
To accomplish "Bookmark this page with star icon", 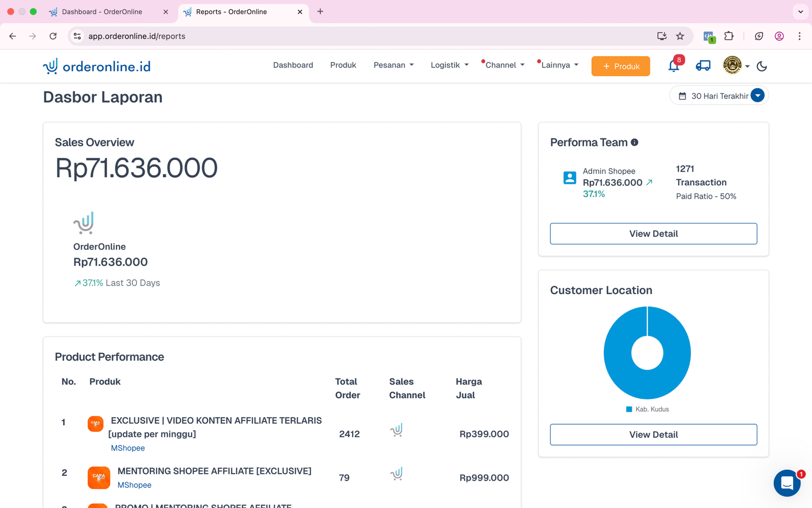I will click(680, 36).
